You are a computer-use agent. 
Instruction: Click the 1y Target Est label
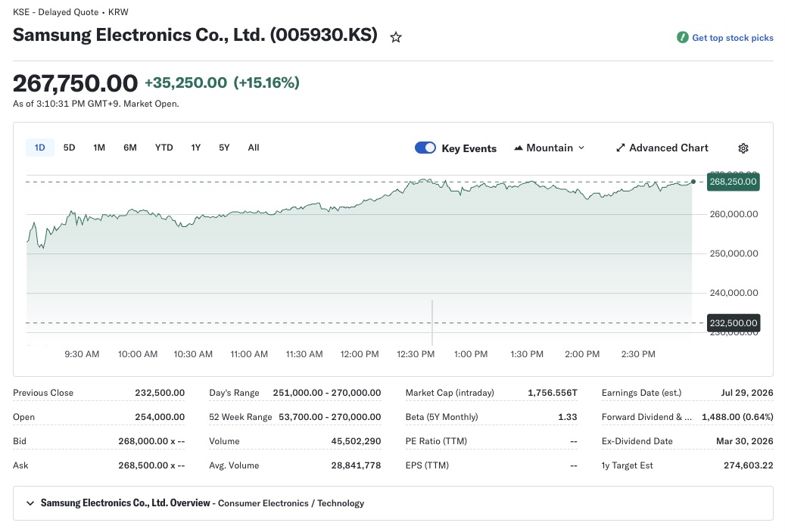[x=628, y=465]
